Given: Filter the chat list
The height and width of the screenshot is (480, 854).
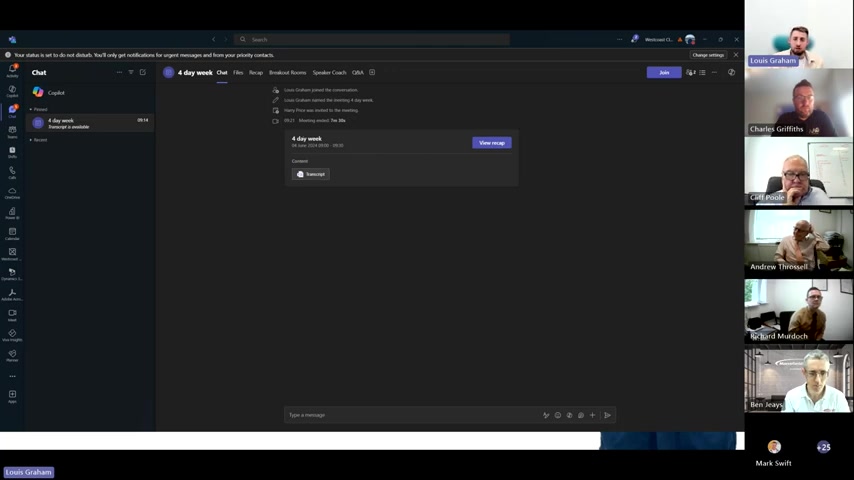Looking at the screenshot, I should click(131, 72).
